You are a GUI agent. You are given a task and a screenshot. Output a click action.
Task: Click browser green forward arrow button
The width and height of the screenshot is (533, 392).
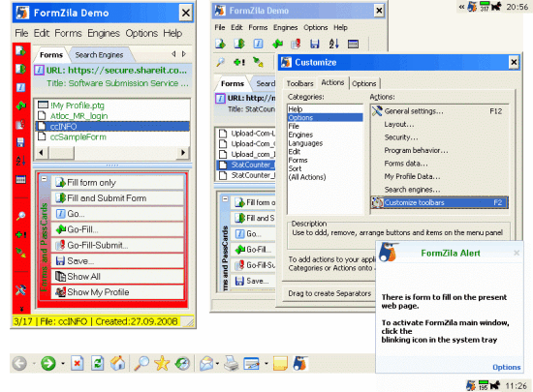(47, 364)
